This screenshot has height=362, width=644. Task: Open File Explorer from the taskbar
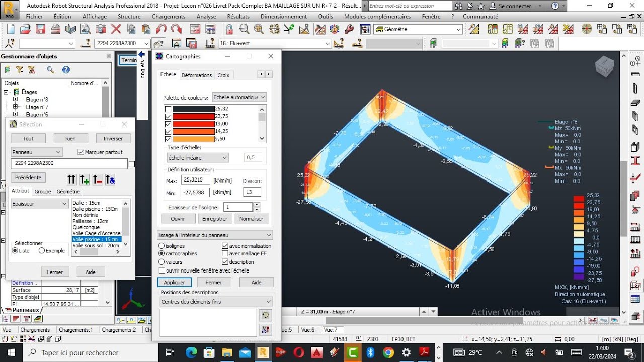click(227, 352)
